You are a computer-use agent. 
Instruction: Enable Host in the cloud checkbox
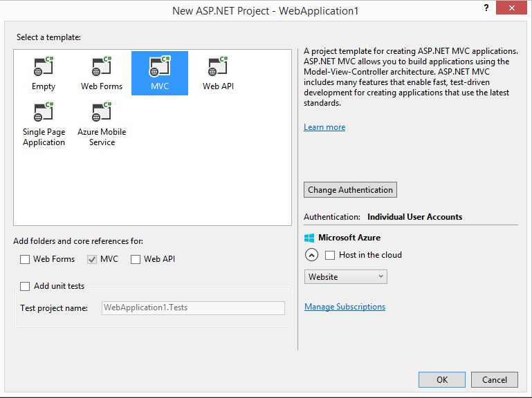pos(330,255)
